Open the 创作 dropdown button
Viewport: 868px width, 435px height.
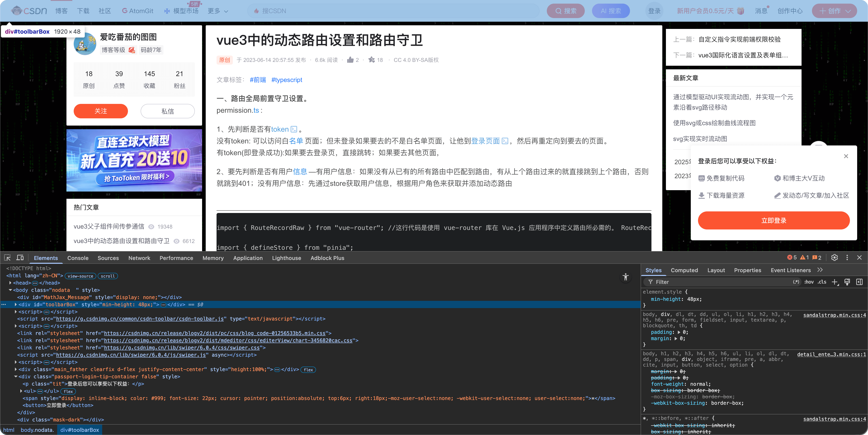(835, 11)
